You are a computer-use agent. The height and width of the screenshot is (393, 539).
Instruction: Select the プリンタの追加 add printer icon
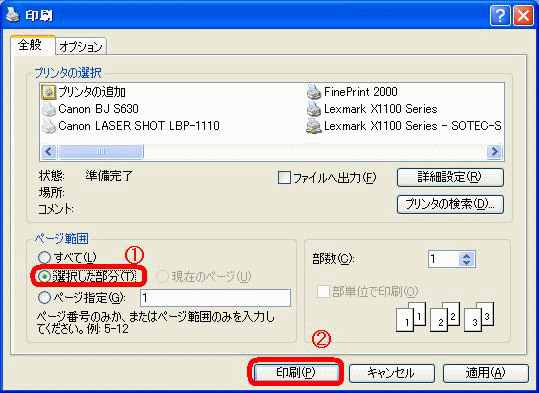pyautogui.click(x=48, y=92)
